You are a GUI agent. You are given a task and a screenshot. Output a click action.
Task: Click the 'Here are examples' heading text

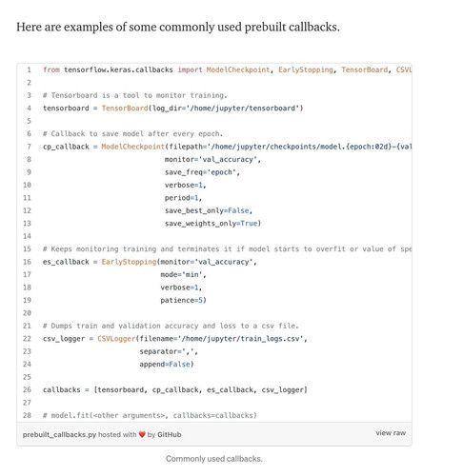click(178, 27)
